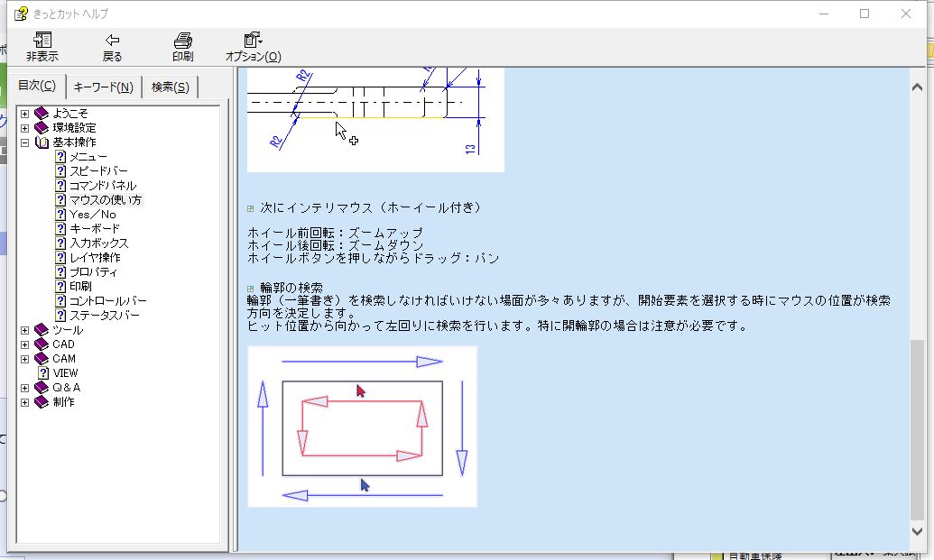
Task: Switch to the 検索(S) tab
Action: coord(171,87)
